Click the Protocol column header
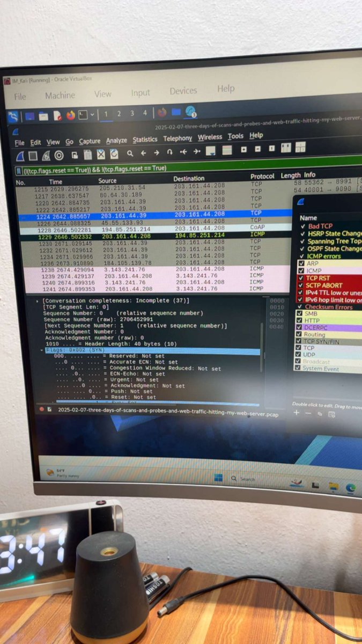362x644 pixels. pyautogui.click(x=262, y=176)
